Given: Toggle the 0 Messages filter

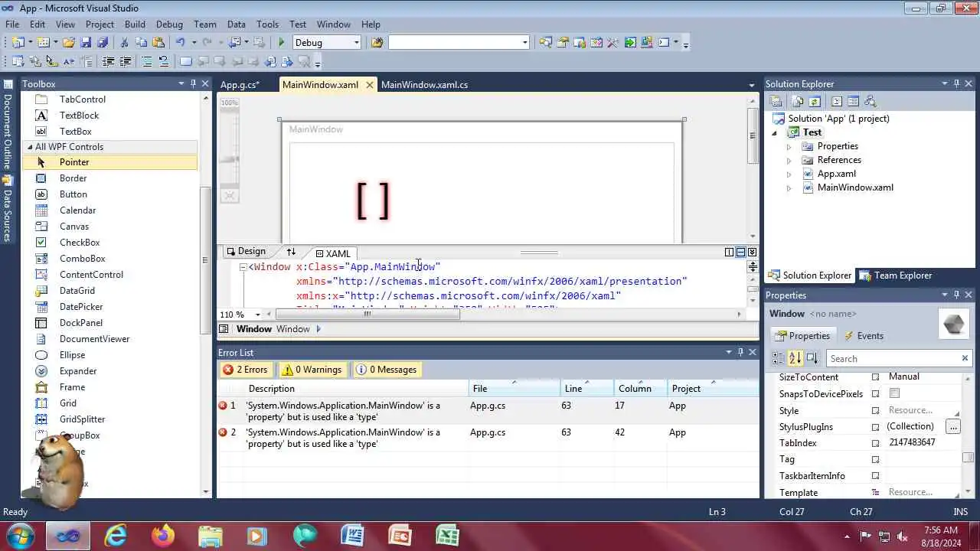Looking at the screenshot, I should point(387,370).
